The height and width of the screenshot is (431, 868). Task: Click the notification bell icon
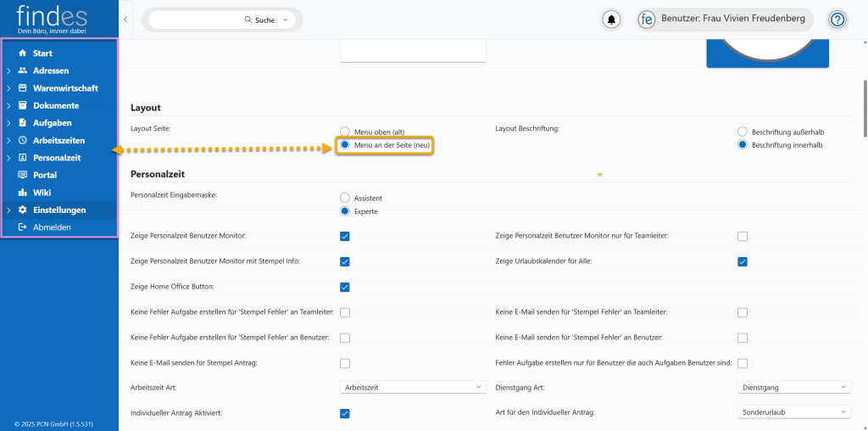pos(610,20)
